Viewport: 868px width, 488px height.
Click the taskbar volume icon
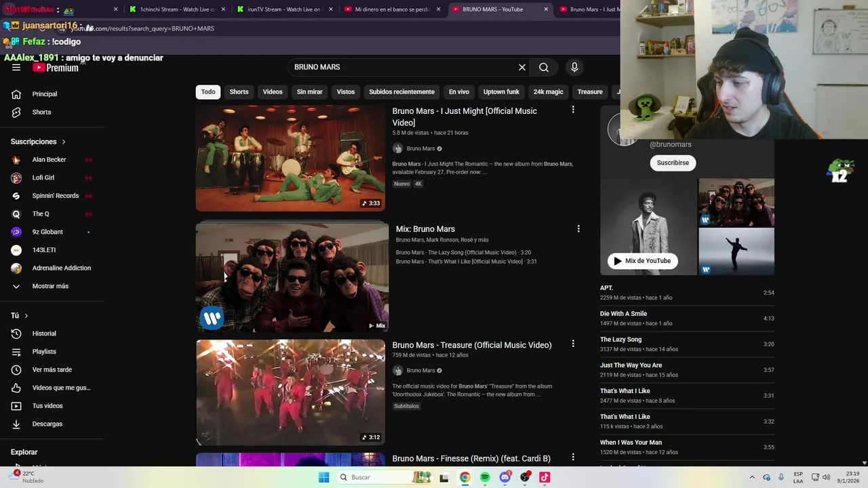point(826,477)
